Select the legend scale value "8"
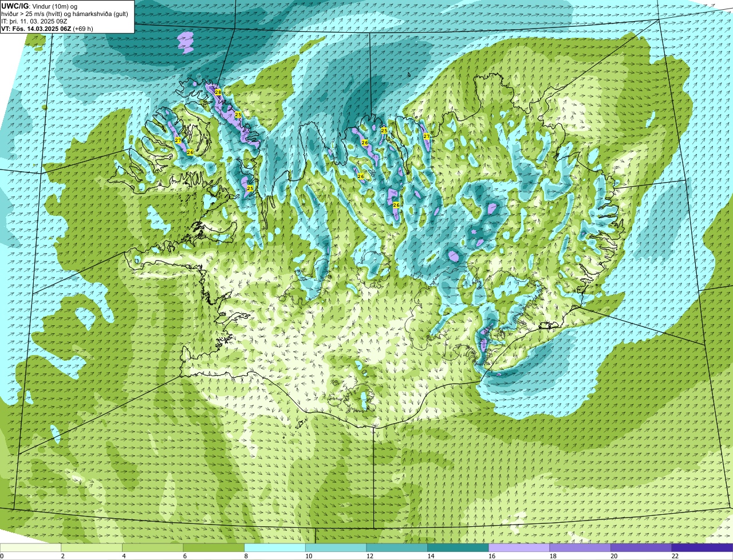The height and width of the screenshot is (560, 733). 246,556
